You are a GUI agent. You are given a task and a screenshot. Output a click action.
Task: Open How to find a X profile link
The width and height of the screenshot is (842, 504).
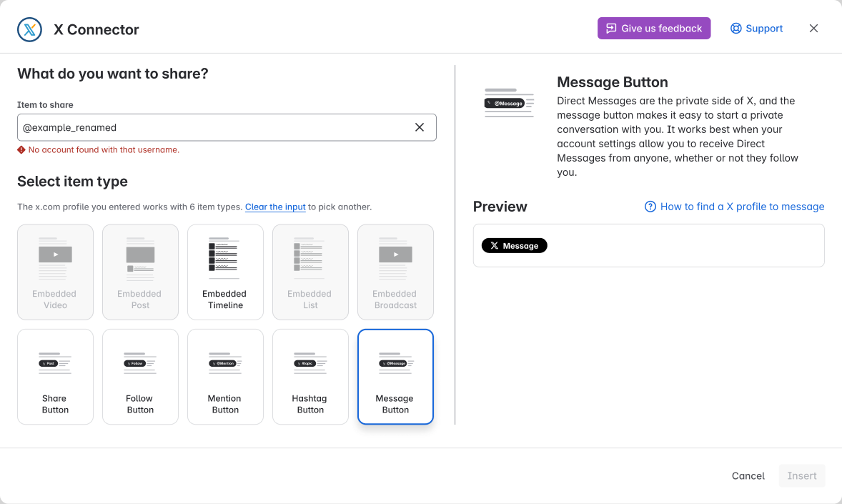tap(742, 207)
